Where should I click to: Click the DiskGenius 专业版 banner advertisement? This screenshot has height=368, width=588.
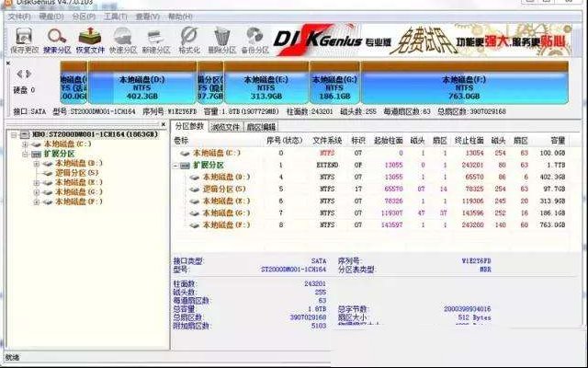(x=423, y=40)
